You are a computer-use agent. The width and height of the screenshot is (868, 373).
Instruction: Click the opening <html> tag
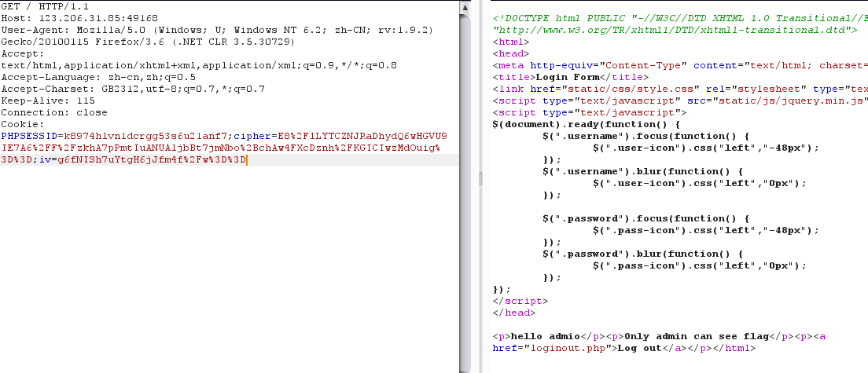coord(511,42)
